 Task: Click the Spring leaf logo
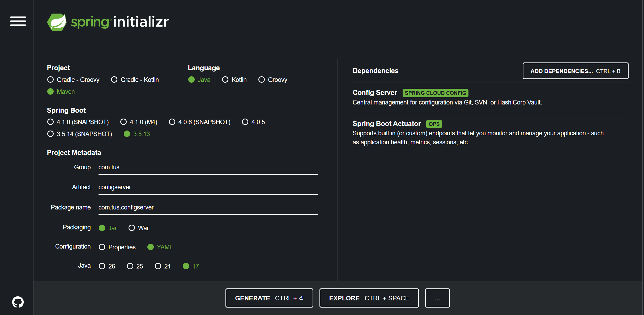click(x=57, y=22)
